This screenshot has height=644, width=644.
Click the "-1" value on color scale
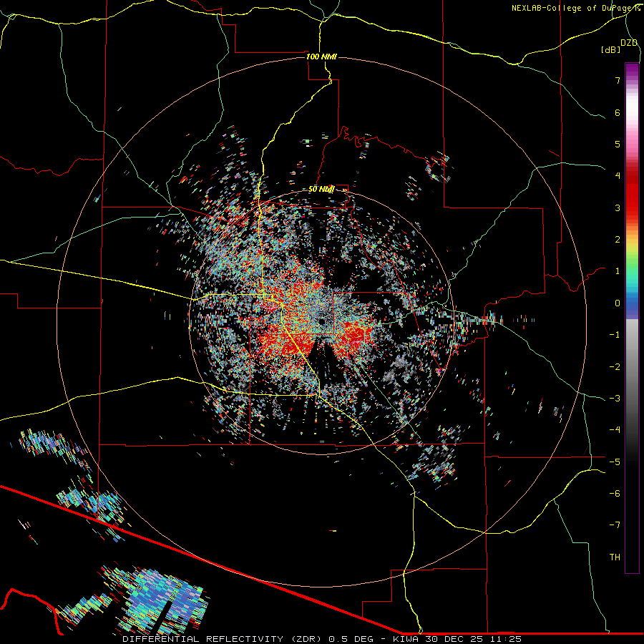coord(615,335)
